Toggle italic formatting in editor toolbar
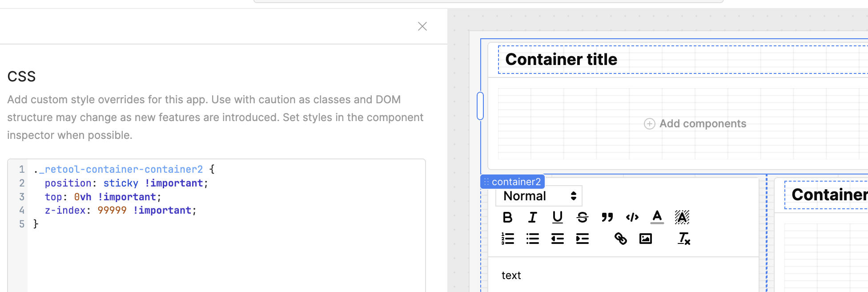Viewport: 868px width, 292px height. point(532,217)
